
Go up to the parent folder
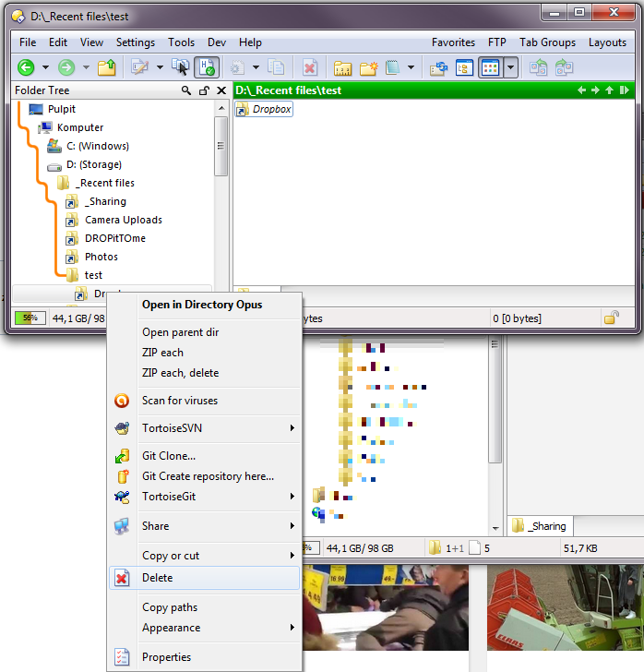click(106, 67)
